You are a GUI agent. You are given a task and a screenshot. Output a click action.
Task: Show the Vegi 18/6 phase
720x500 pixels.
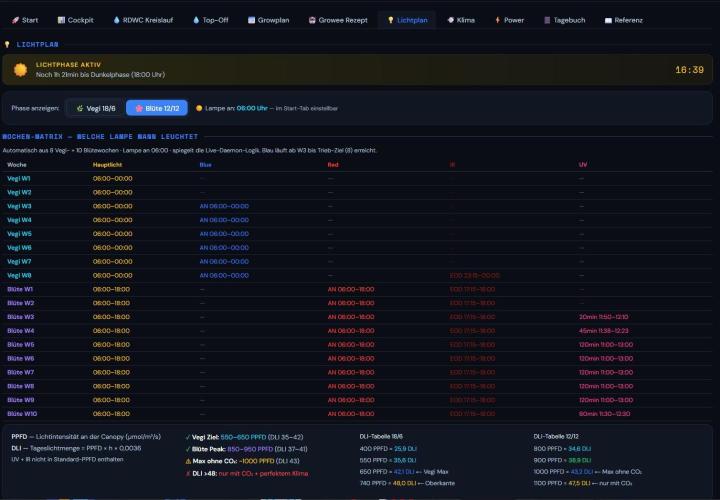(96, 108)
